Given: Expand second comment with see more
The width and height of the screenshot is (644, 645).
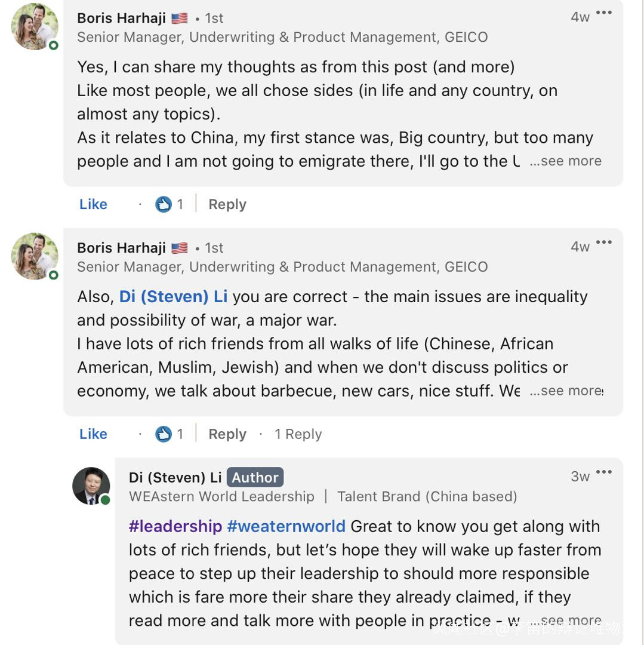Looking at the screenshot, I should [565, 391].
